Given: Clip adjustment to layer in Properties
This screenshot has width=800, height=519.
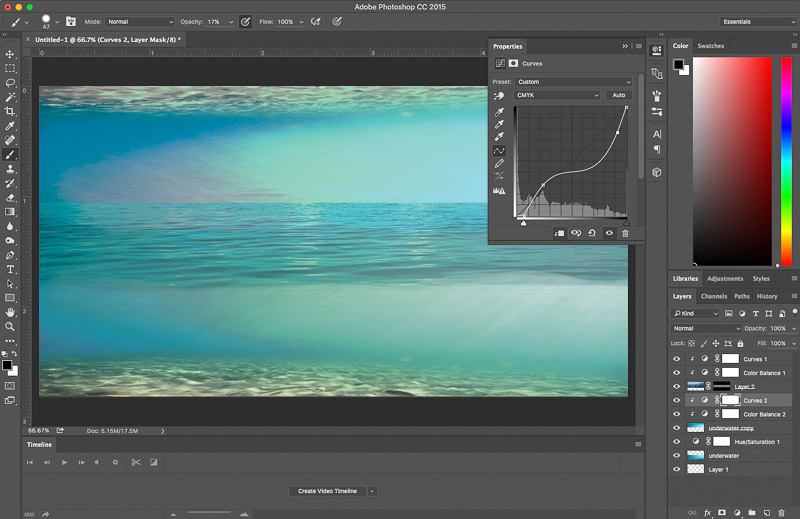Looking at the screenshot, I should click(x=559, y=233).
